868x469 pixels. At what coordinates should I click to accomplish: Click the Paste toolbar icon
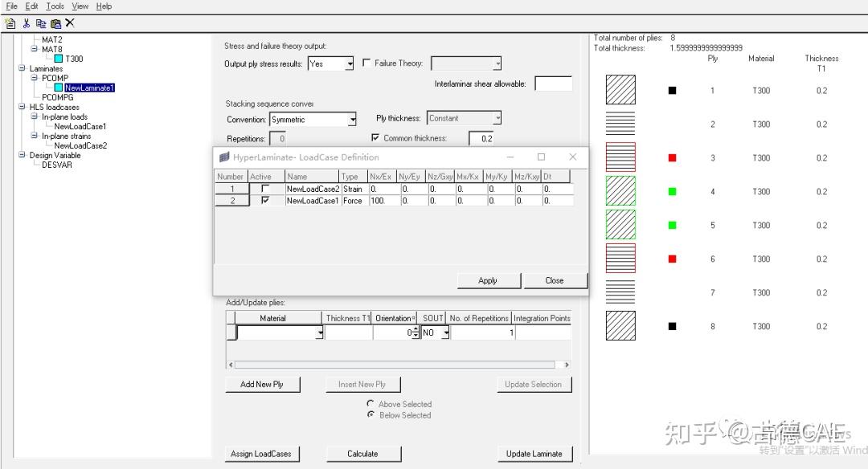click(55, 23)
